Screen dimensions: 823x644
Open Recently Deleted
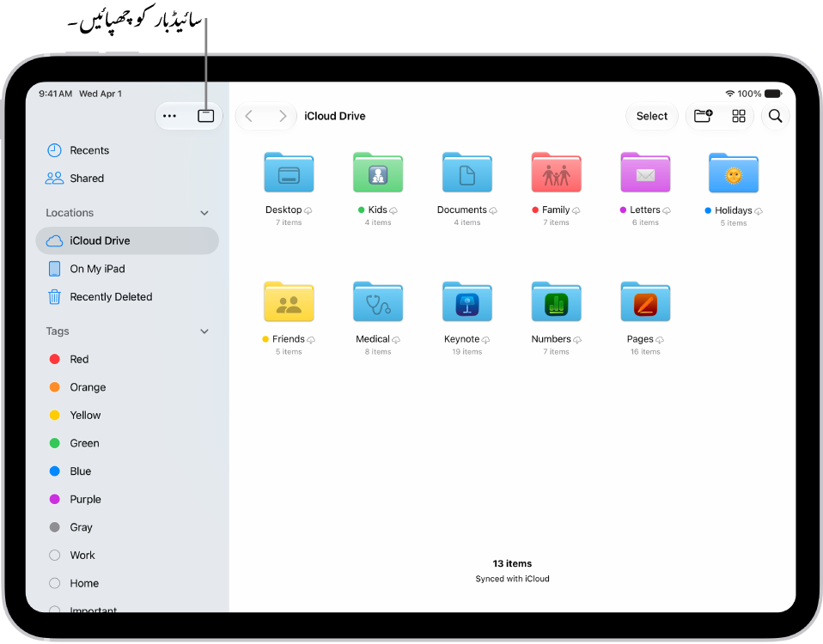(127, 297)
